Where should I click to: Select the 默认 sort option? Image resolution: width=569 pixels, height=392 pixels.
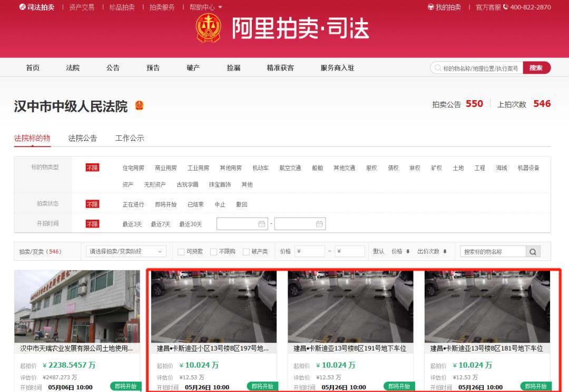point(378,251)
